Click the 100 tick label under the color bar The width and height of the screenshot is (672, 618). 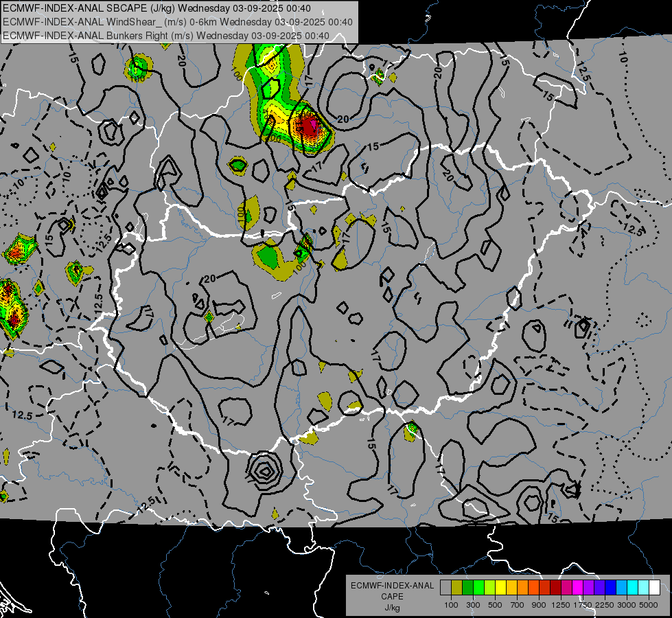(451, 605)
